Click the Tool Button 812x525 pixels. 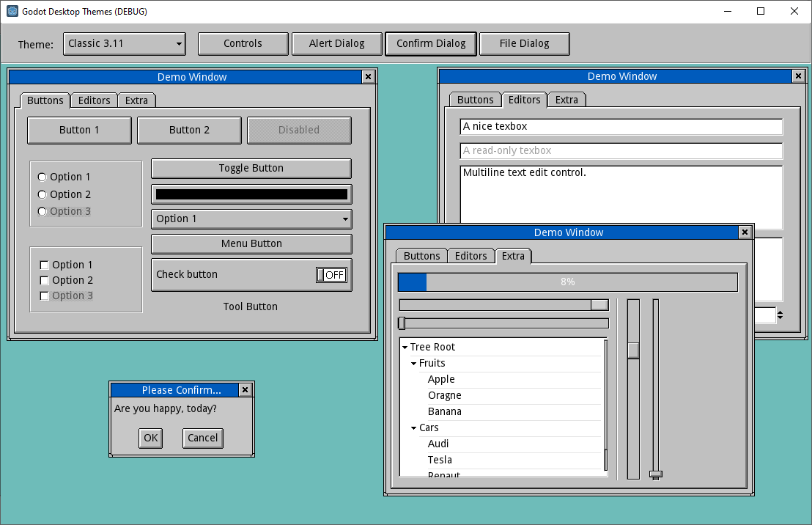pyautogui.click(x=250, y=306)
